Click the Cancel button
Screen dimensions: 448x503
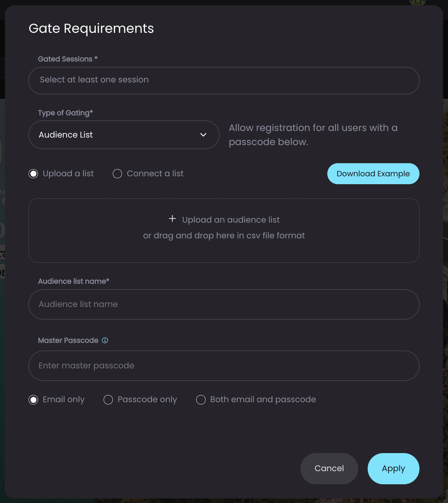tap(329, 469)
